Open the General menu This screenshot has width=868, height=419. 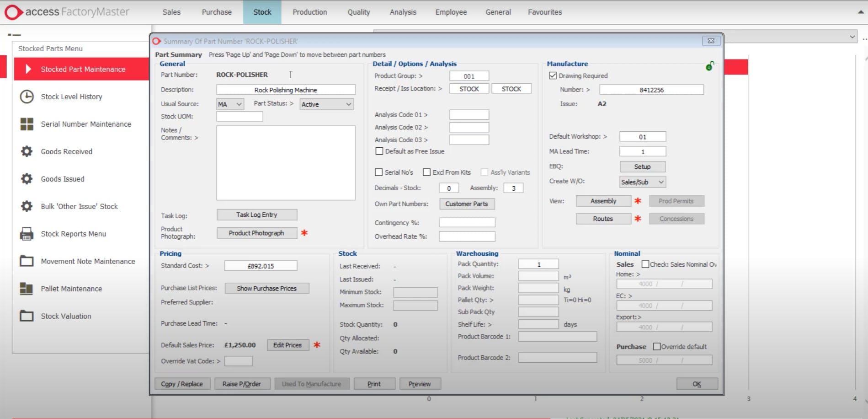498,12
